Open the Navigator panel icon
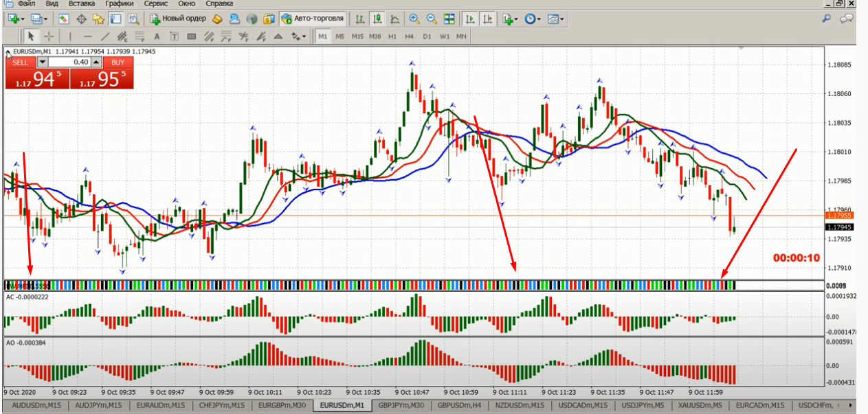Screen dimensions: 868x414 [x=99, y=19]
